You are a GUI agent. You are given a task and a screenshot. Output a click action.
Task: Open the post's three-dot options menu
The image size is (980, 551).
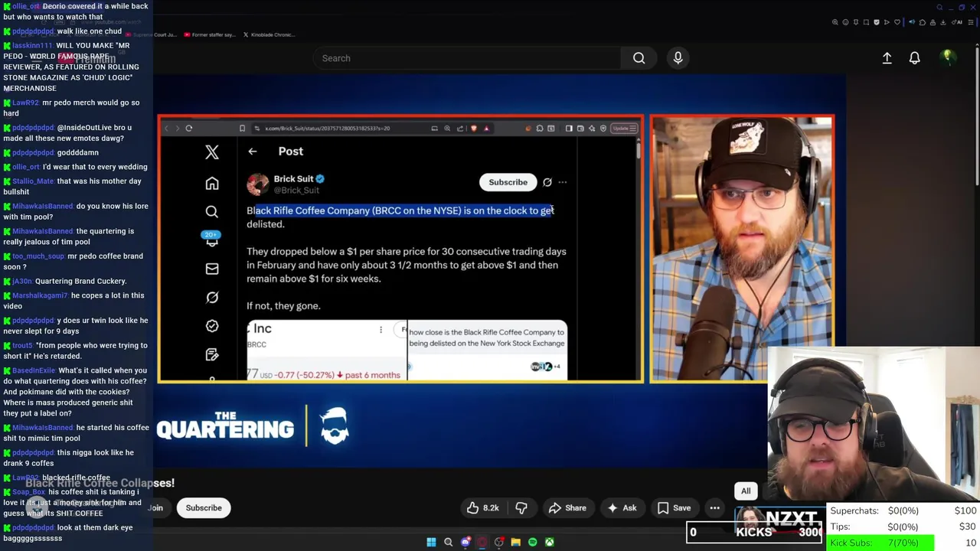563,182
